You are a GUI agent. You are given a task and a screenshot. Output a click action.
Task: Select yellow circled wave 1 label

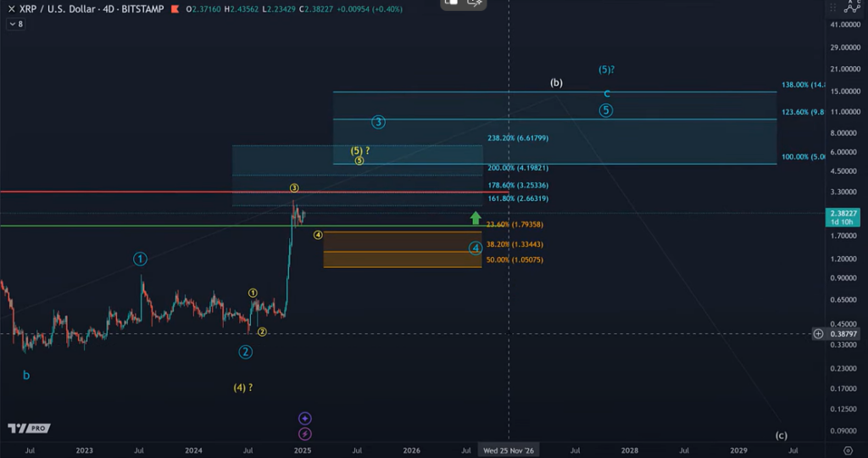point(253,293)
